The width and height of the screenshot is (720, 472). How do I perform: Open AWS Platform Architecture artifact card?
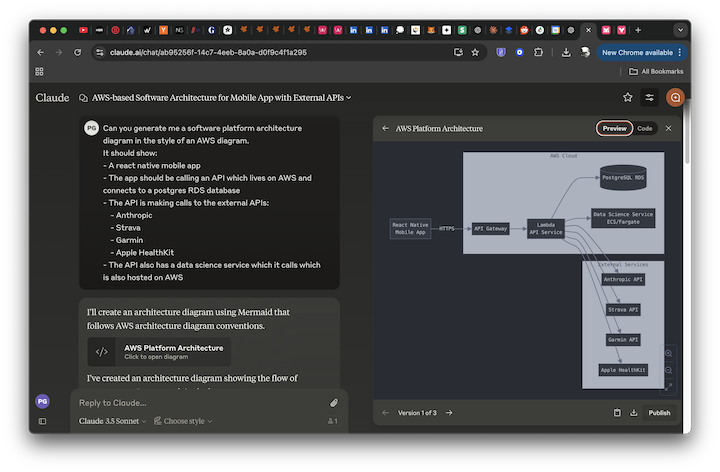point(159,352)
